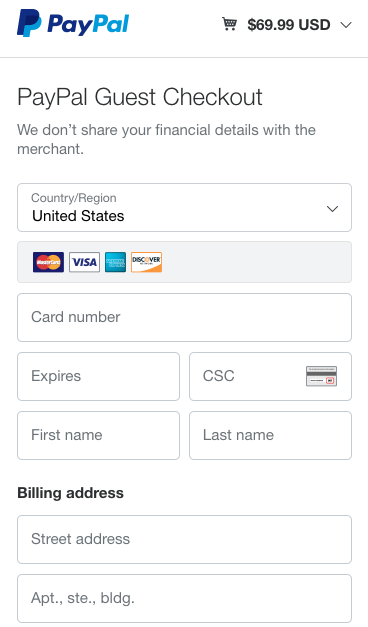The image size is (368, 627).
Task: Click the chevron in Country/Region field
Action: click(x=332, y=209)
